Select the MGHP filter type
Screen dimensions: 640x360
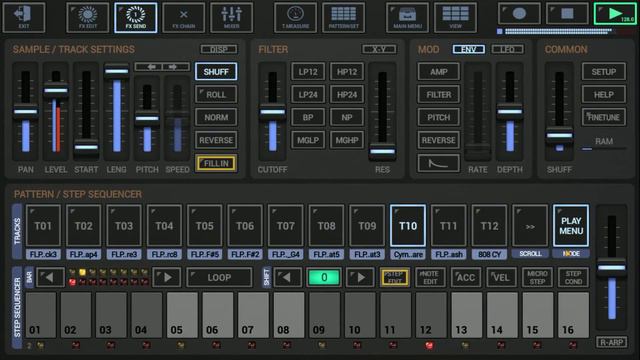tap(347, 140)
